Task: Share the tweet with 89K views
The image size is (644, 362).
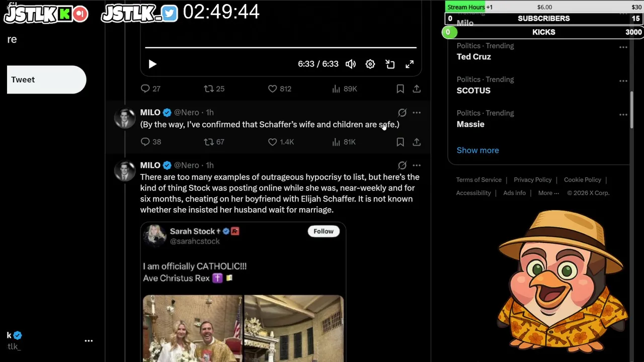Action: point(417,89)
